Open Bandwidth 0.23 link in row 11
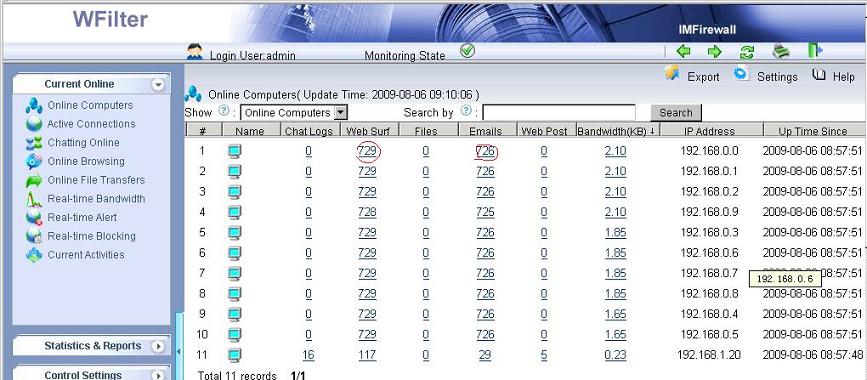This screenshot has width=867, height=380. (x=615, y=356)
